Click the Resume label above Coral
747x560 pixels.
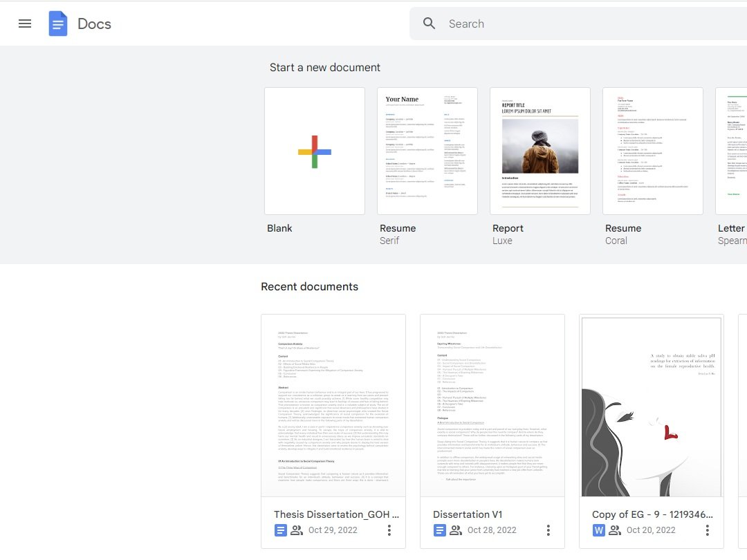(623, 228)
